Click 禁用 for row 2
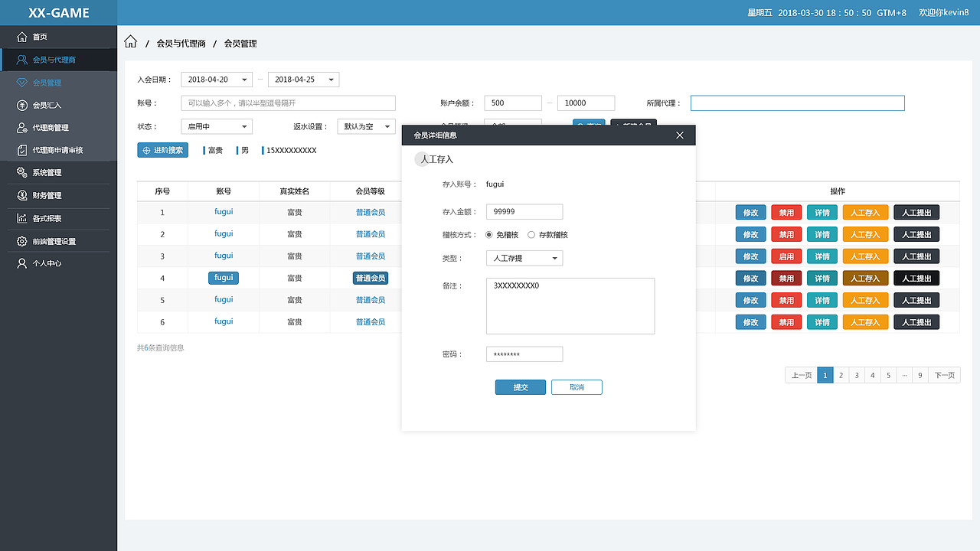 pyautogui.click(x=786, y=234)
